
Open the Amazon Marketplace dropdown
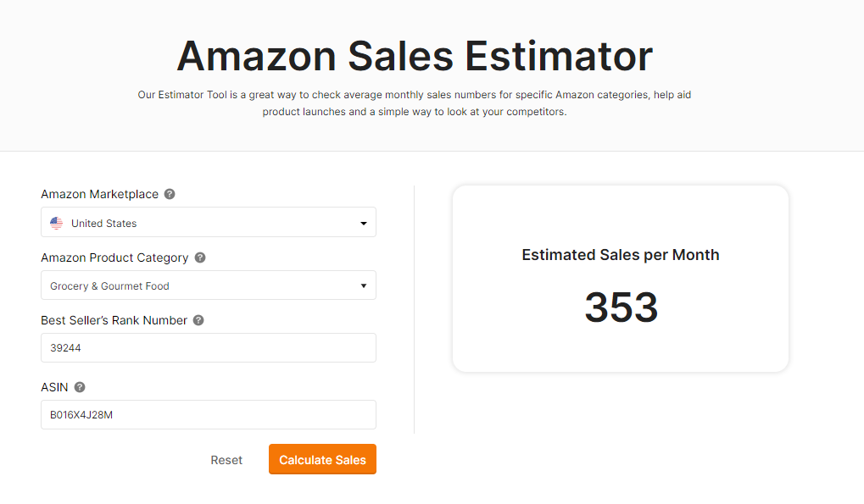(209, 222)
